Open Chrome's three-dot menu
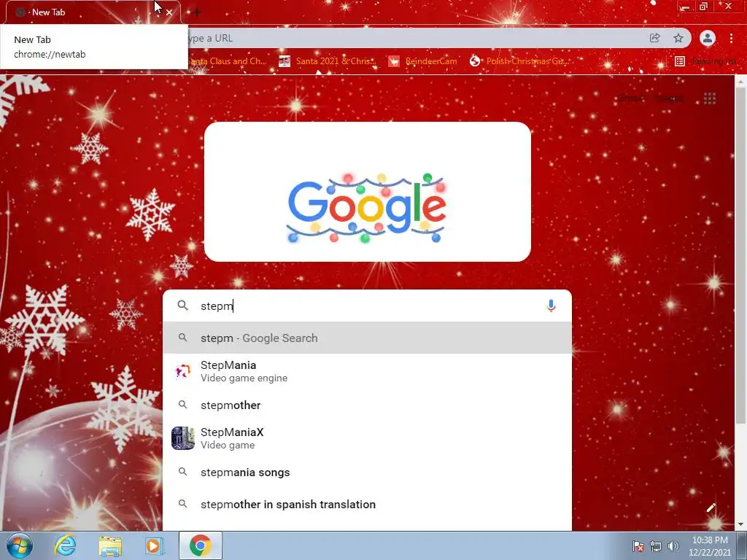The image size is (747, 560). [x=731, y=38]
